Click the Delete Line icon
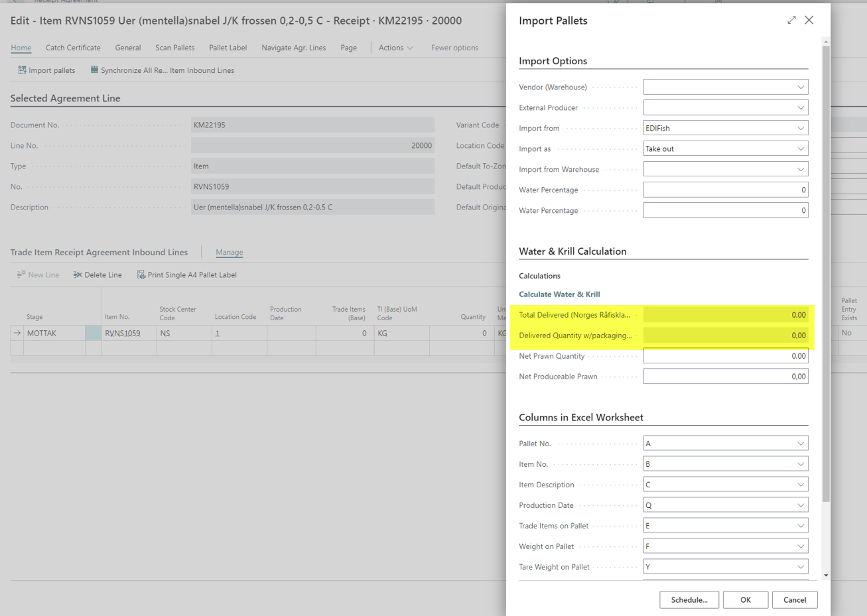Image resolution: width=867 pixels, height=616 pixels. tap(78, 275)
